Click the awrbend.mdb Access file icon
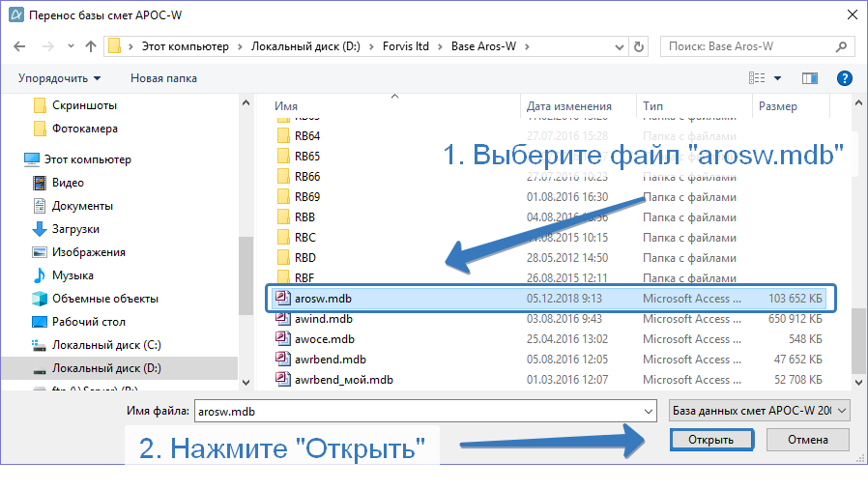868x490 pixels. pos(283,360)
